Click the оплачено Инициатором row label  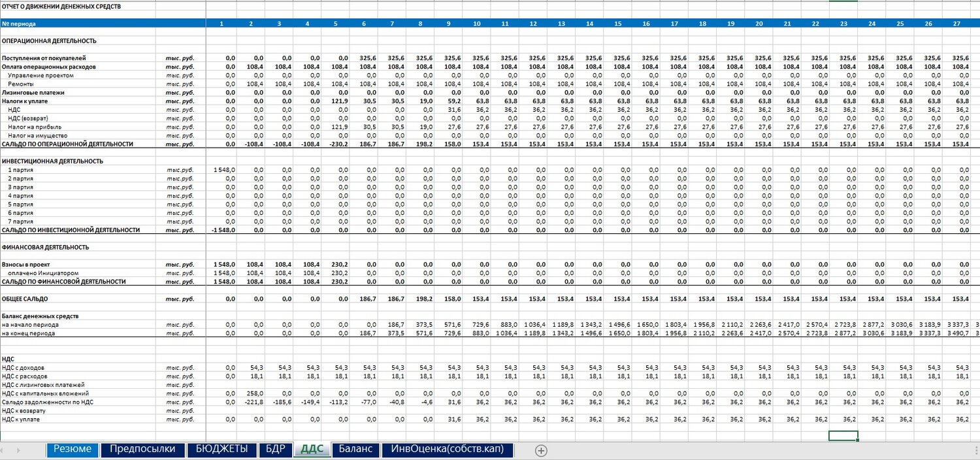tap(43, 273)
